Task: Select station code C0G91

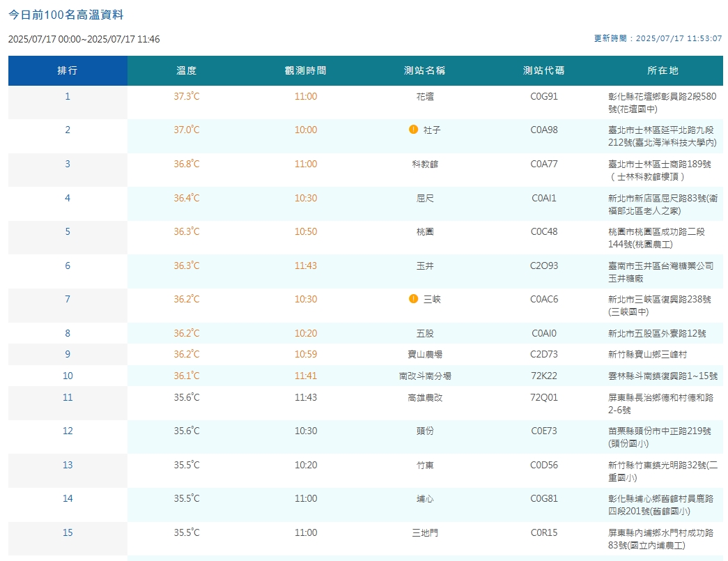Action: 543,97
